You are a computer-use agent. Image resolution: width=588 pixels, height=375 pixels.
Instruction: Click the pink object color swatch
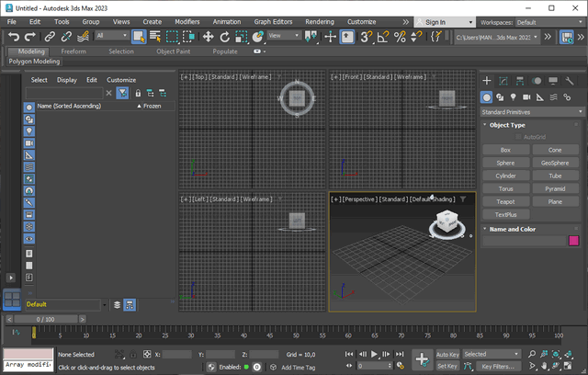click(x=573, y=241)
